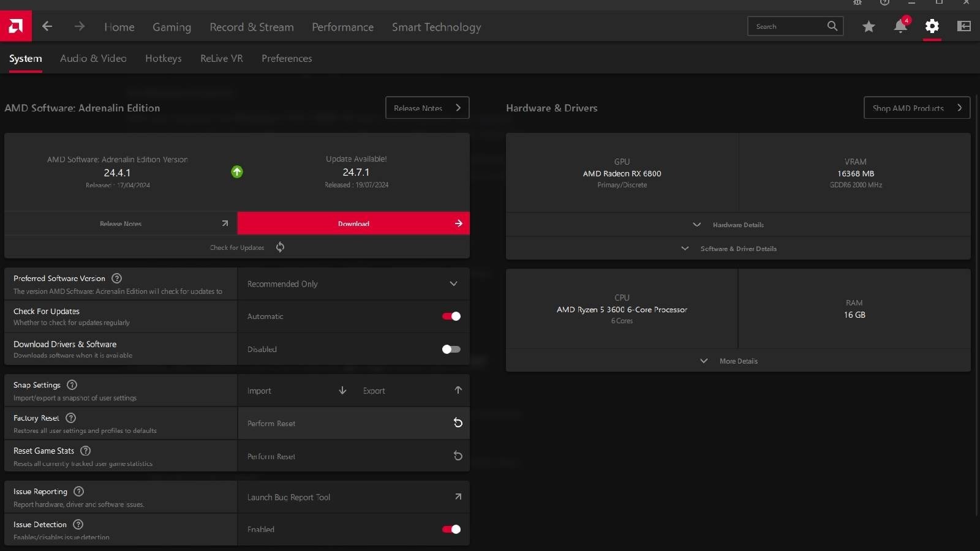Enable Download Drivers & Software switch
The image size is (980, 551).
451,350
